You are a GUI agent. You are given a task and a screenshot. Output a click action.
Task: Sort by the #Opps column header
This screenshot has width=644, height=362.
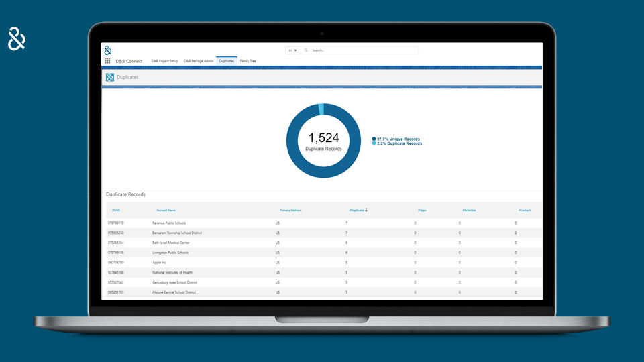click(x=422, y=210)
